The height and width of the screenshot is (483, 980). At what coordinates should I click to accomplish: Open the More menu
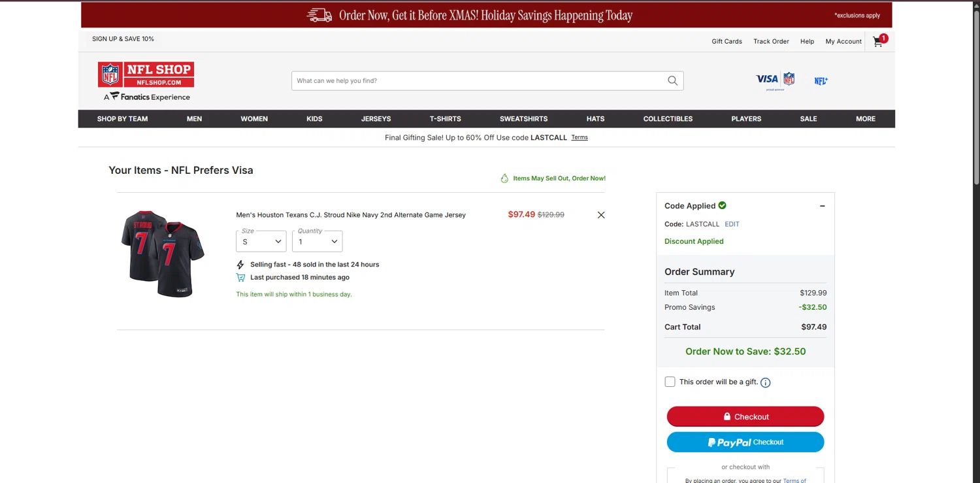[x=866, y=119]
